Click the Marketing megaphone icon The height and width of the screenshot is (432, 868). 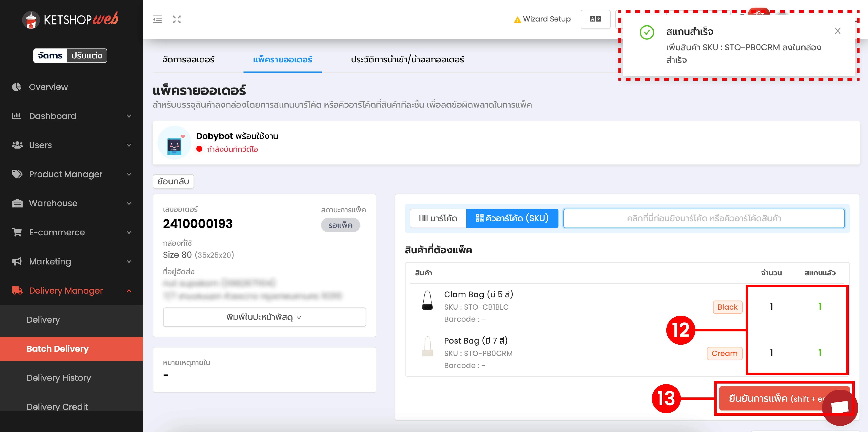point(17,261)
